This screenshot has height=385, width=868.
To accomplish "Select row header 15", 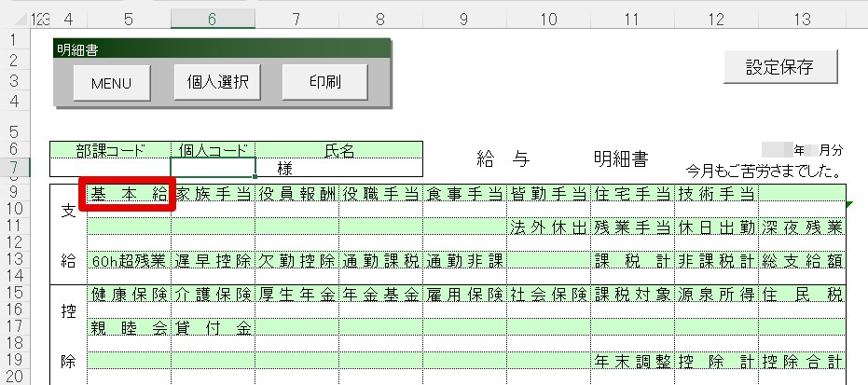I will (x=14, y=293).
